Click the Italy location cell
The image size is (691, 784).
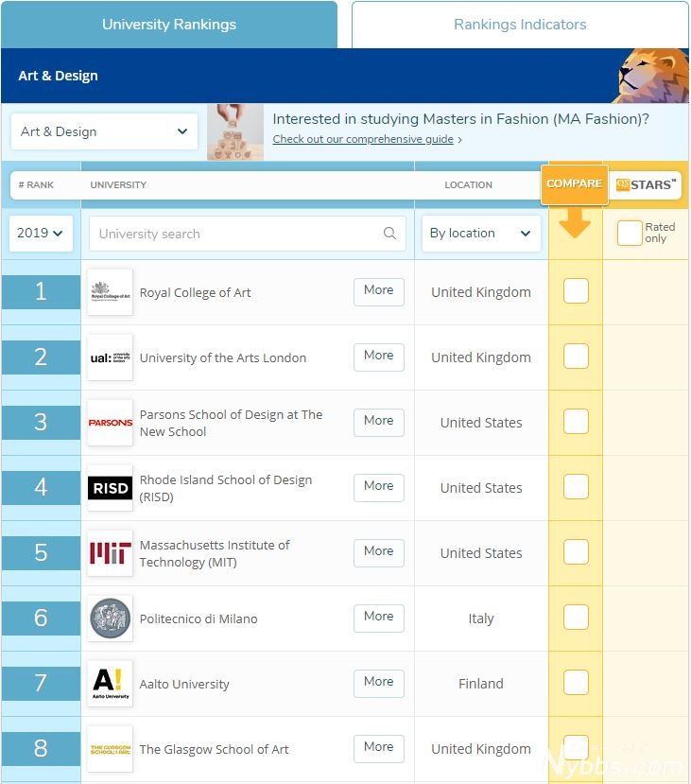[x=481, y=618]
